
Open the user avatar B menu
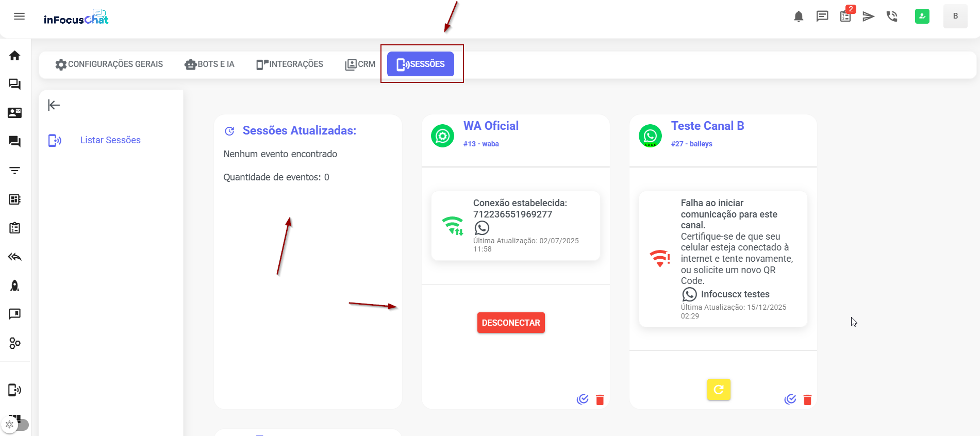[955, 16]
